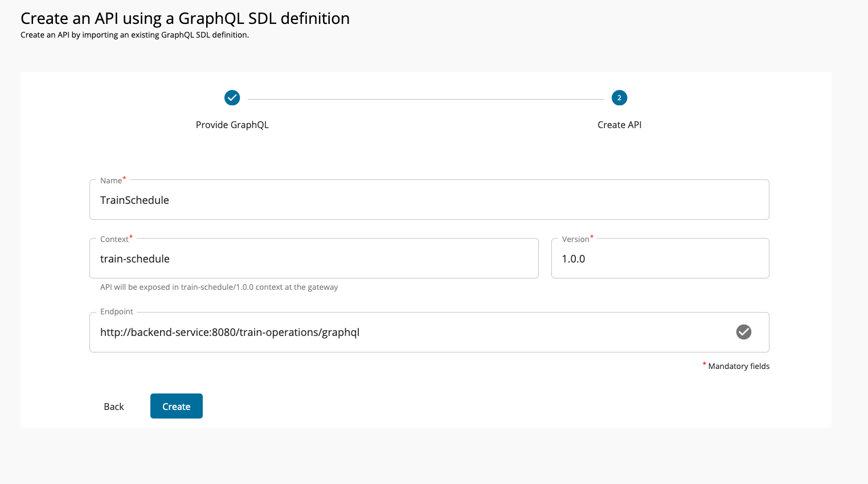Select the Create API step circle
This screenshot has height=484, width=868.
619,97
